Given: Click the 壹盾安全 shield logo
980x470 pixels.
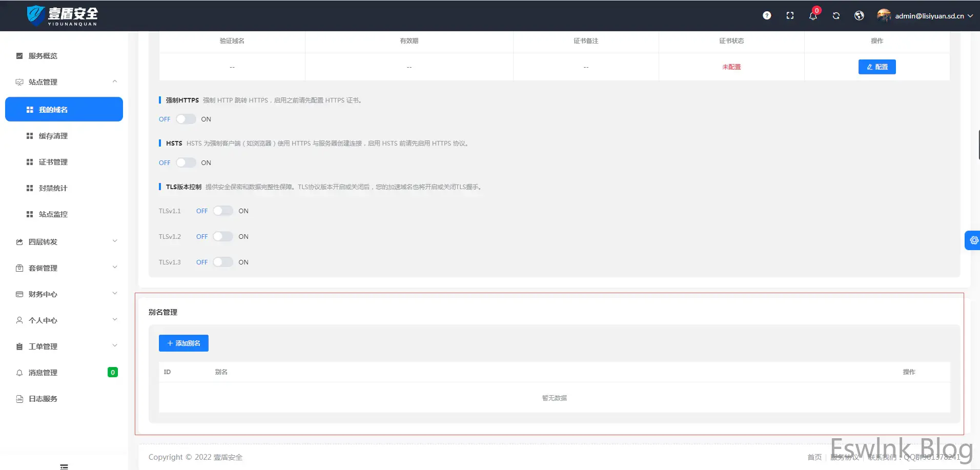Looking at the screenshot, I should pyautogui.click(x=62, y=16).
